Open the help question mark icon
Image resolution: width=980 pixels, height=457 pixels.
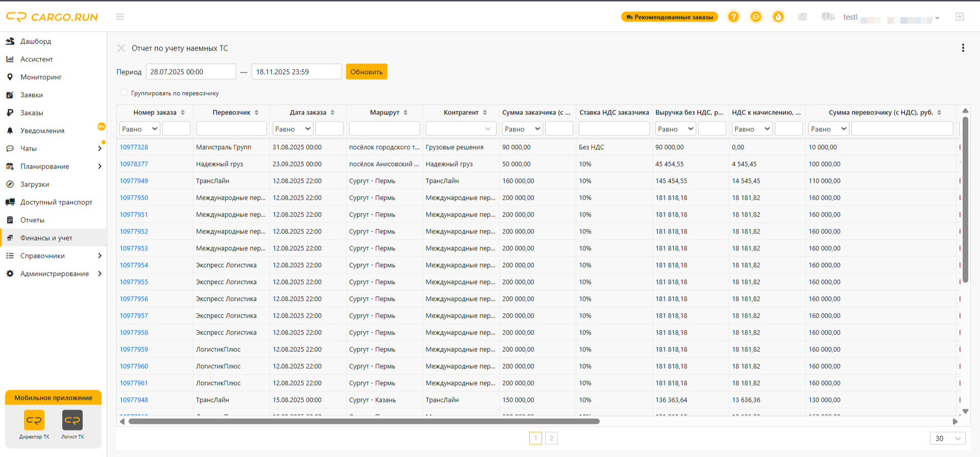733,17
